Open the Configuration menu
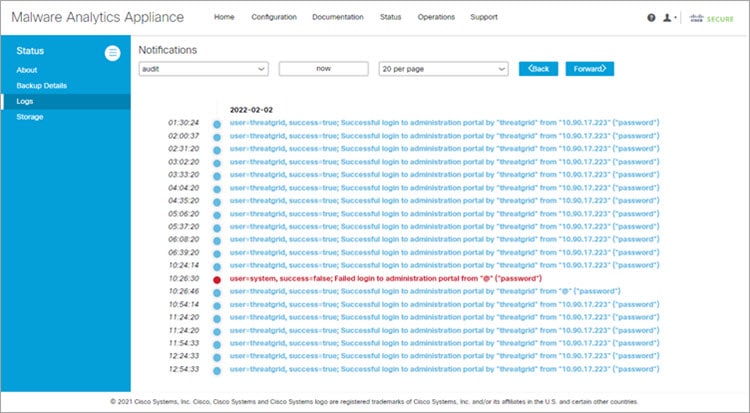 (x=274, y=17)
